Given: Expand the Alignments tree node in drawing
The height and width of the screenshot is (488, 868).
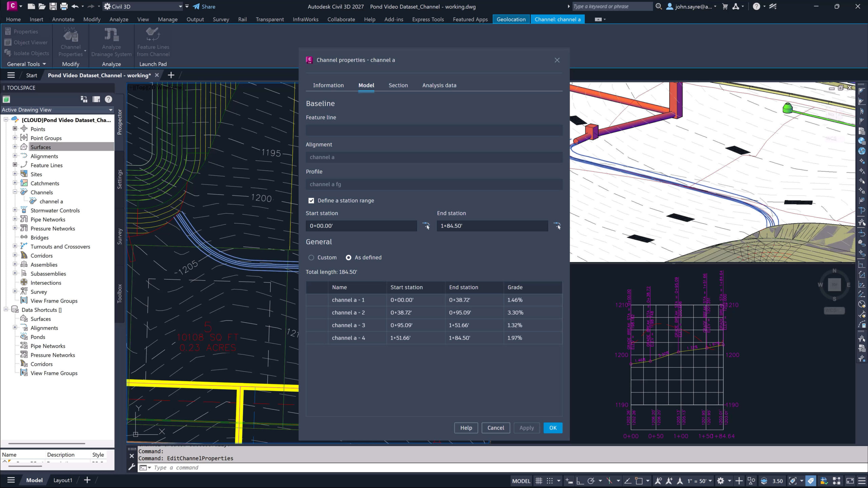Looking at the screenshot, I should coord(15,156).
